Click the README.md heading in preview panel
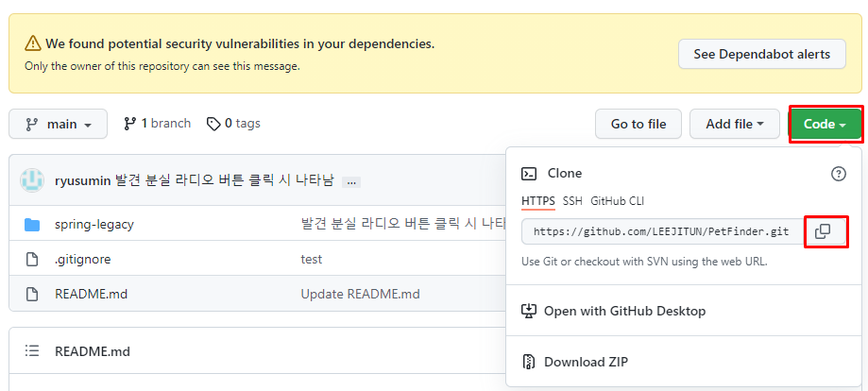The height and width of the screenshot is (391, 868). pyautogui.click(x=93, y=351)
